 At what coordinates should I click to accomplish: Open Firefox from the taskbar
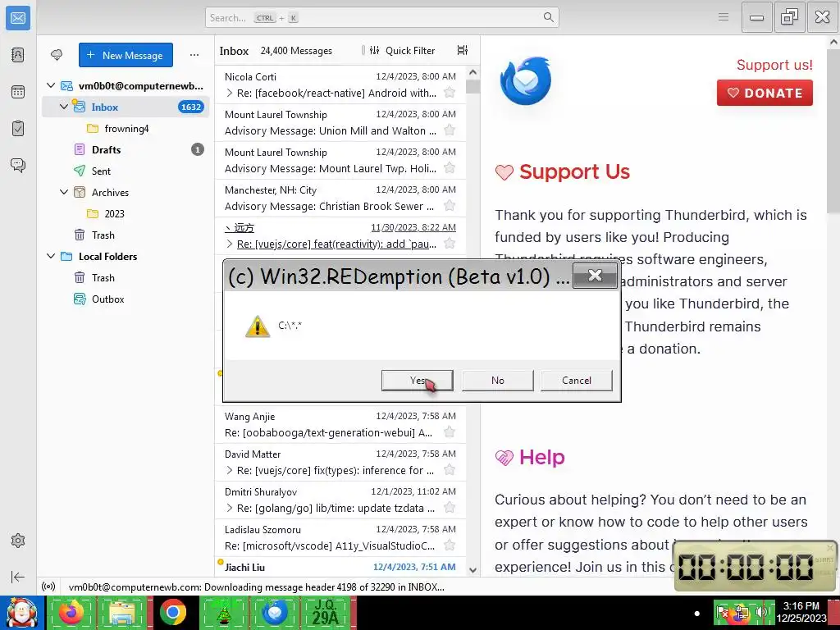[71, 613]
